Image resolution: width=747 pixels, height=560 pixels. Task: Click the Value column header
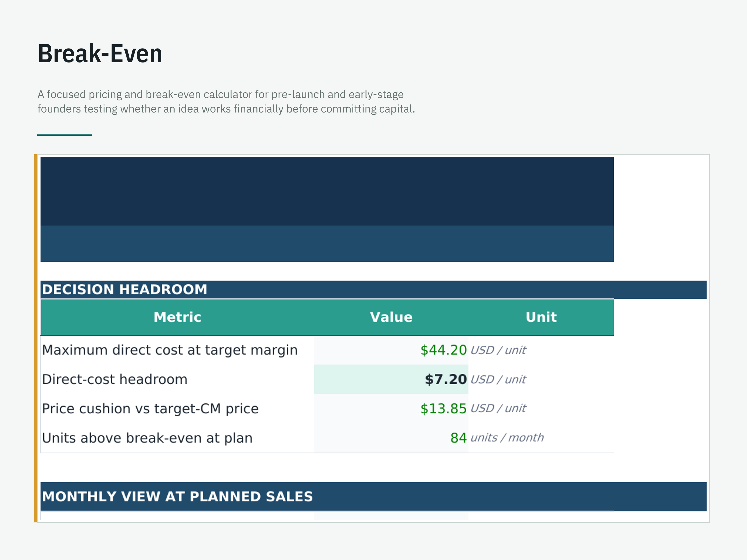[391, 317]
